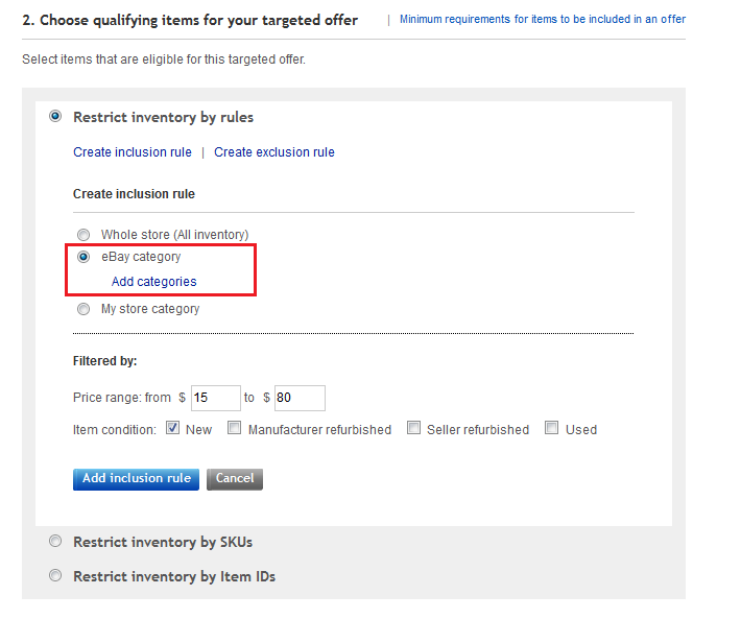
Task: Select Restrict inventory by SKUs option
Action: [55, 542]
